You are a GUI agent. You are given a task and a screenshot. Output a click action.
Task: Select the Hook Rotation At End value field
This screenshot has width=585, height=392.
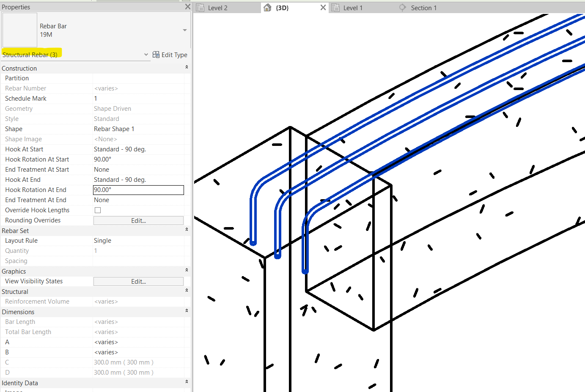tap(138, 190)
